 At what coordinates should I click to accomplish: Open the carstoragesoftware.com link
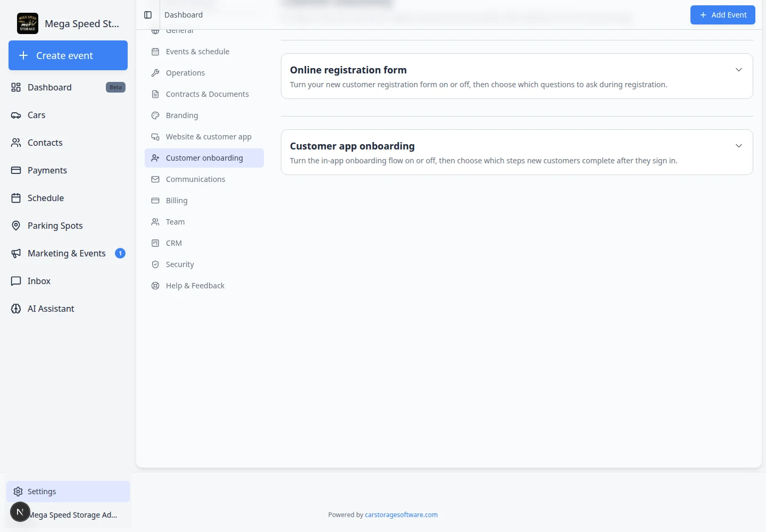coord(401,514)
